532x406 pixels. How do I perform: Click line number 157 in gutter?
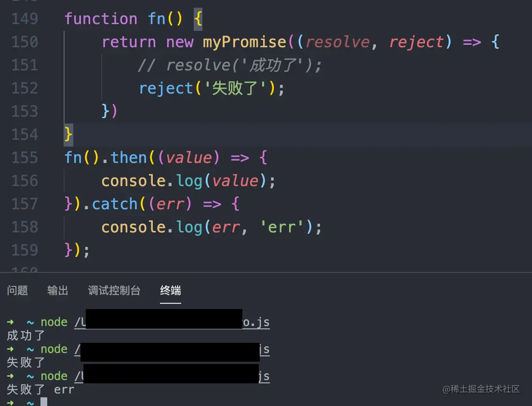pos(25,203)
